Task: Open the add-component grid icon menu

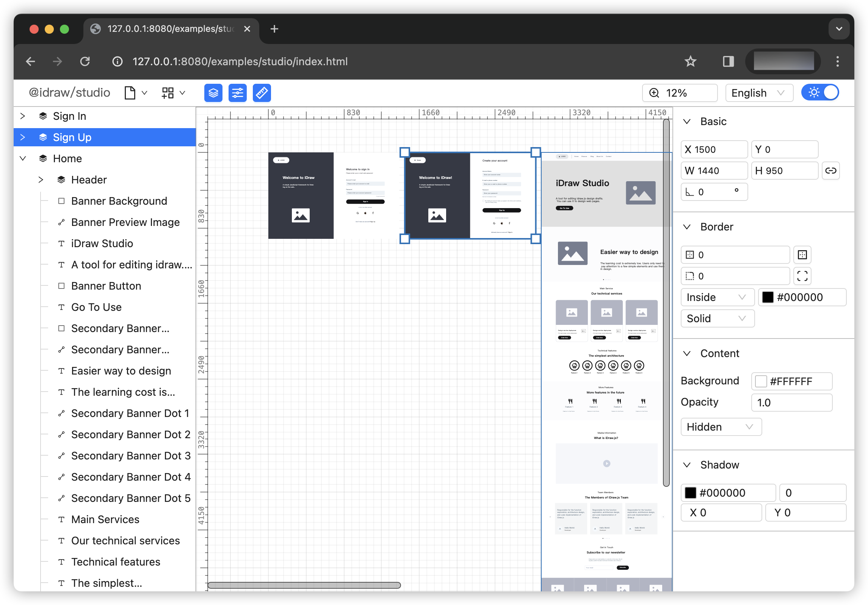Action: click(168, 93)
